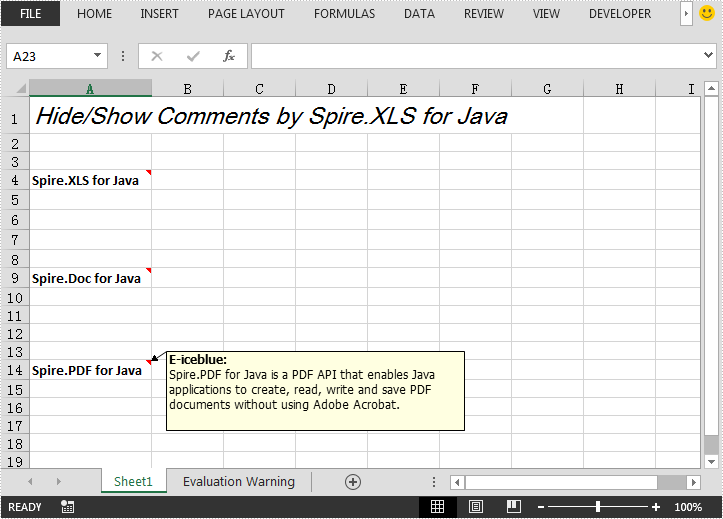Open the Insert Function fx icon
Screen dimensions: 723x519
(229, 56)
